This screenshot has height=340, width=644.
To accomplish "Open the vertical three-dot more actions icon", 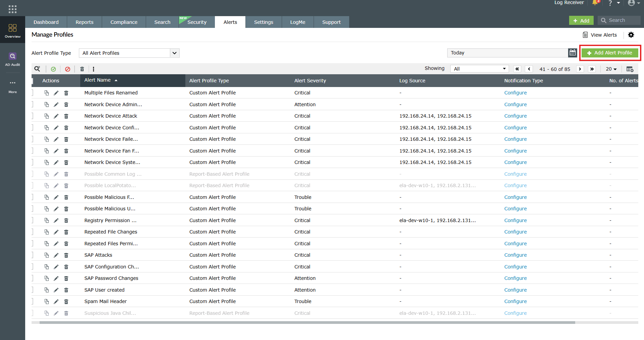I will [x=93, y=69].
